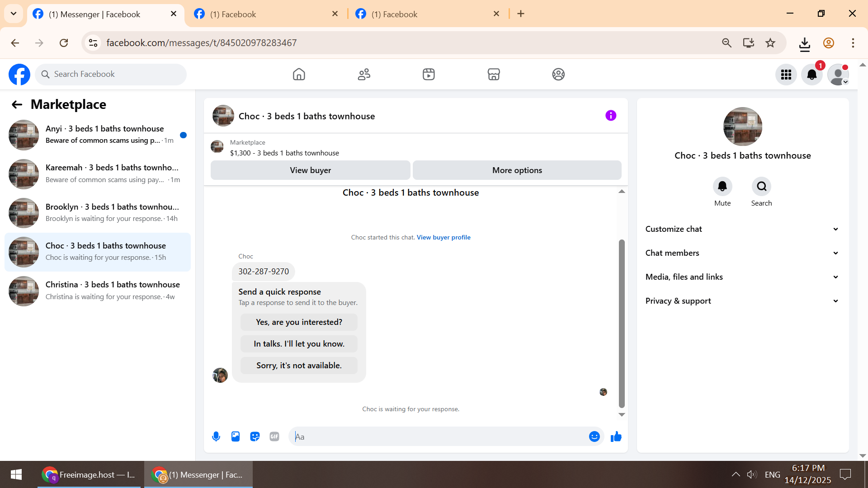Expand Media, files and links section

pos(742,277)
